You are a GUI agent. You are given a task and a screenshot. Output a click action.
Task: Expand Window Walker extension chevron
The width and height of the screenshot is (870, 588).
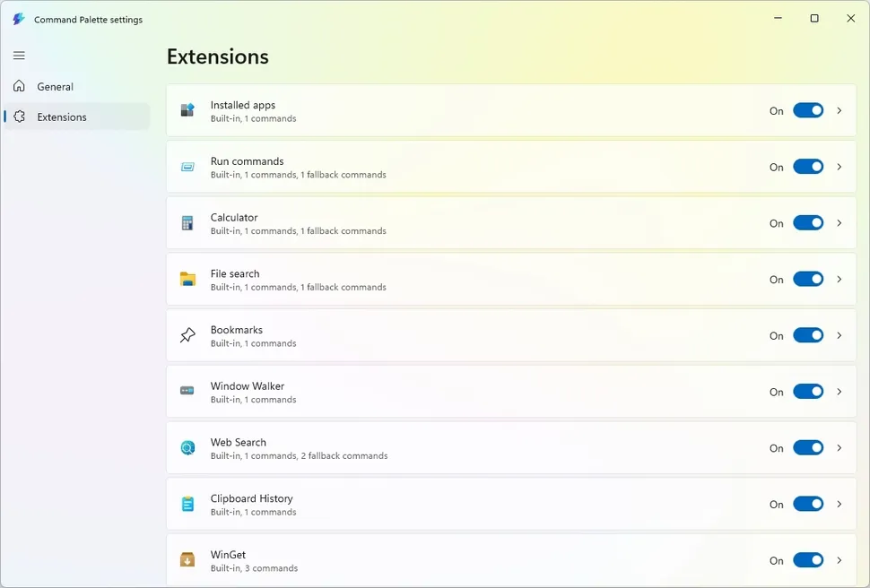pos(840,392)
